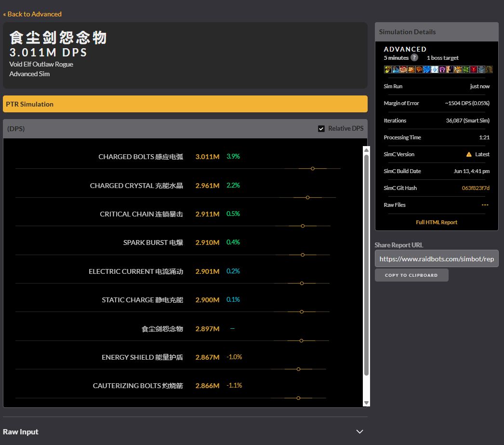Click the green buff icon in the consumables row

tap(465, 69)
